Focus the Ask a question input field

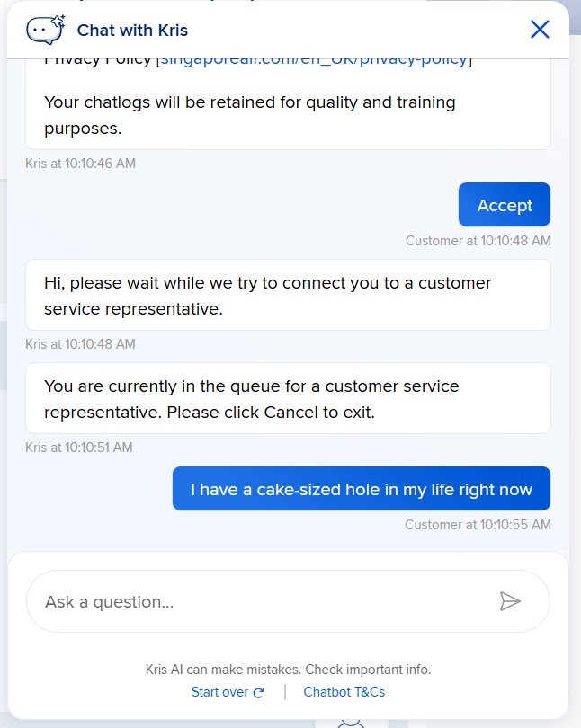tap(261, 601)
